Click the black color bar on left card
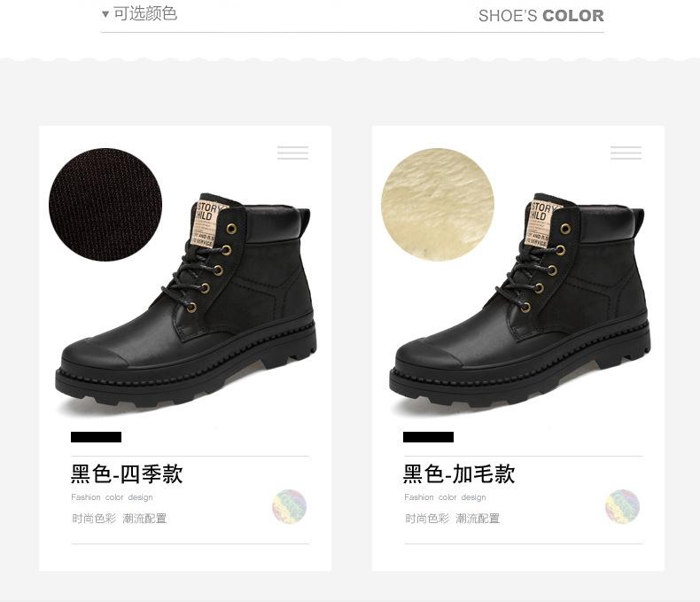The width and height of the screenshot is (700, 602). pyautogui.click(x=96, y=437)
